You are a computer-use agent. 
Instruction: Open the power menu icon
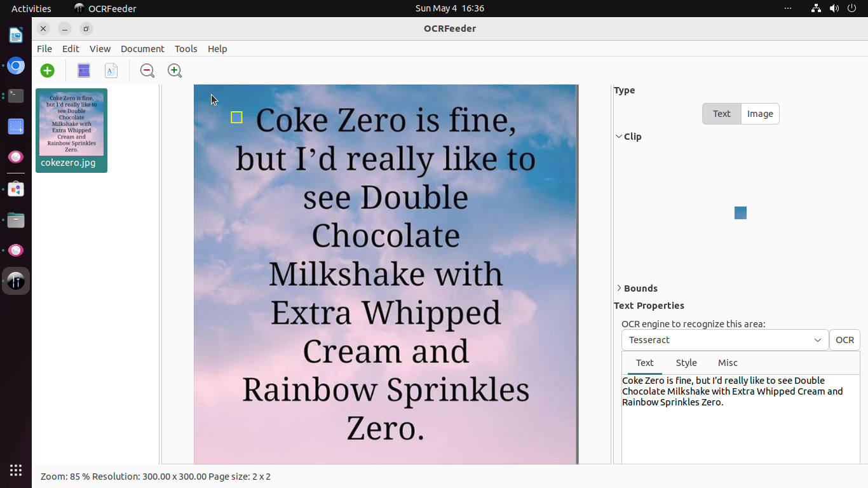point(852,8)
